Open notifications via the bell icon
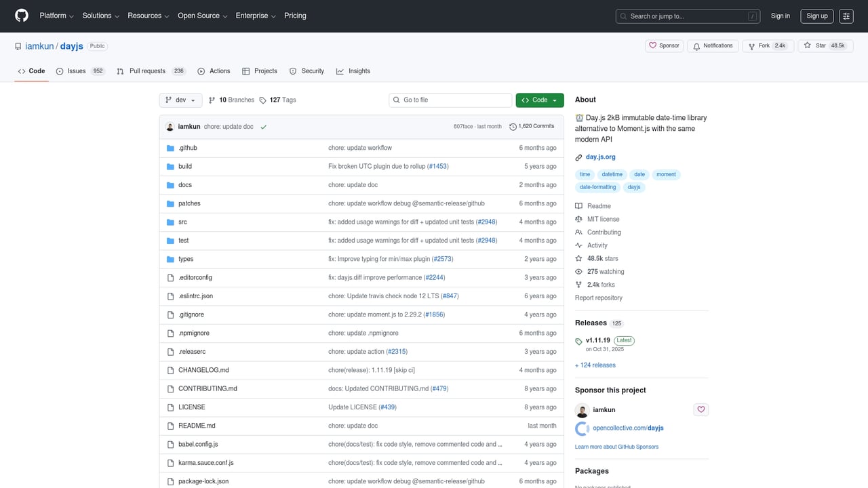Screen dimensions: 868x488 (712, 45)
